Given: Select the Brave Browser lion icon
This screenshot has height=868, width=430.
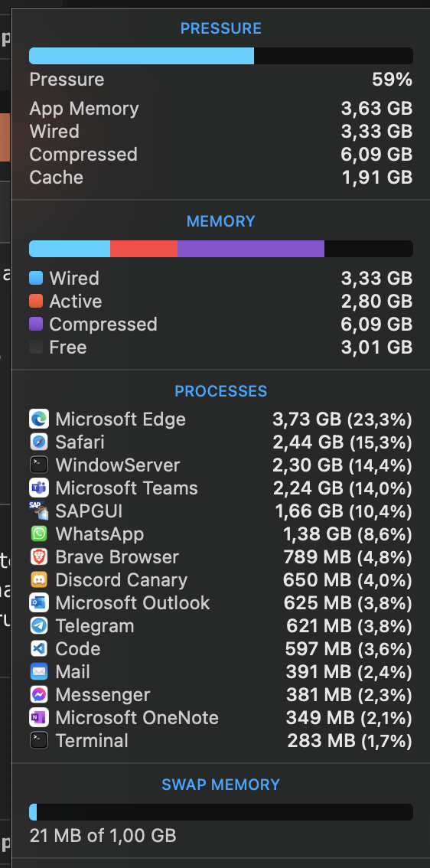Looking at the screenshot, I should coord(39,556).
